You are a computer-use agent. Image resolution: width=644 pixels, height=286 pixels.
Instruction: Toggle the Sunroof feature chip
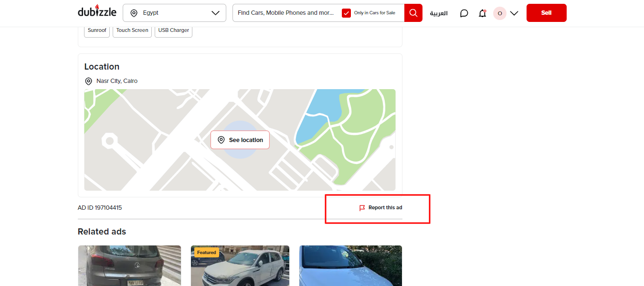tap(96, 30)
